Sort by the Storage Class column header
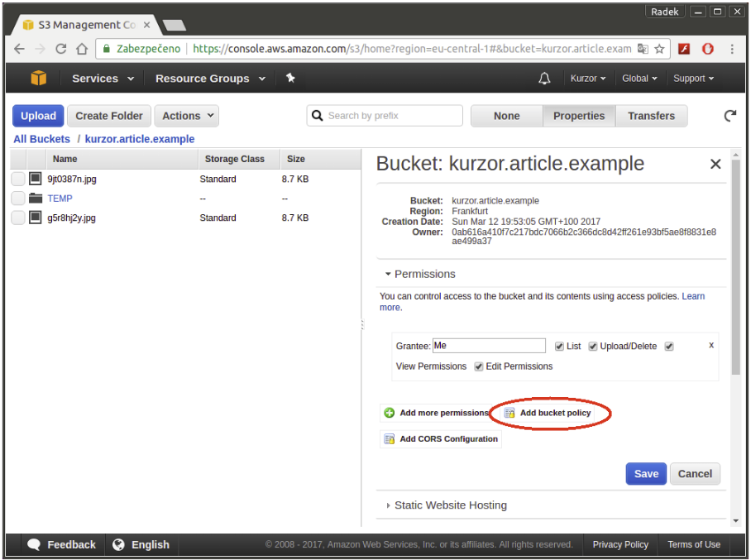This screenshot has height=560, width=751. pos(239,159)
